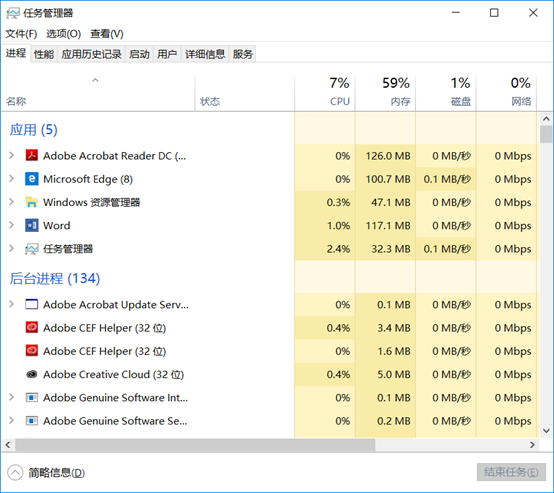The height and width of the screenshot is (493, 554).
Task: Click the Windows 资源管理器 folder icon
Action: click(32, 202)
